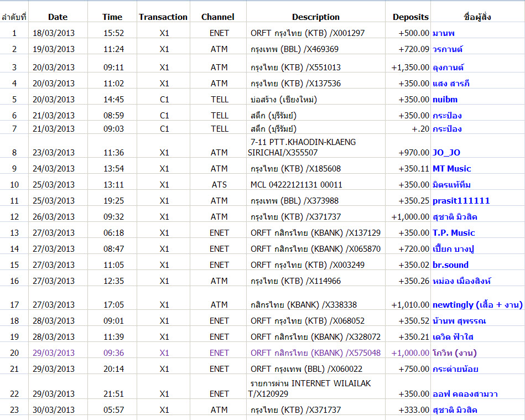Select name cell วรกานต์
This screenshot has height=420, width=525.
[448, 49]
